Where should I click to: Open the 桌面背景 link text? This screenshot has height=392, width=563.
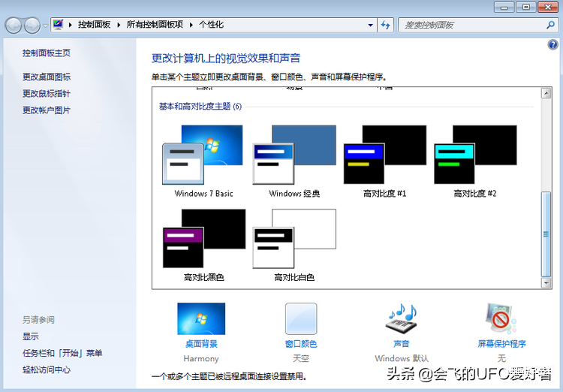click(x=201, y=344)
